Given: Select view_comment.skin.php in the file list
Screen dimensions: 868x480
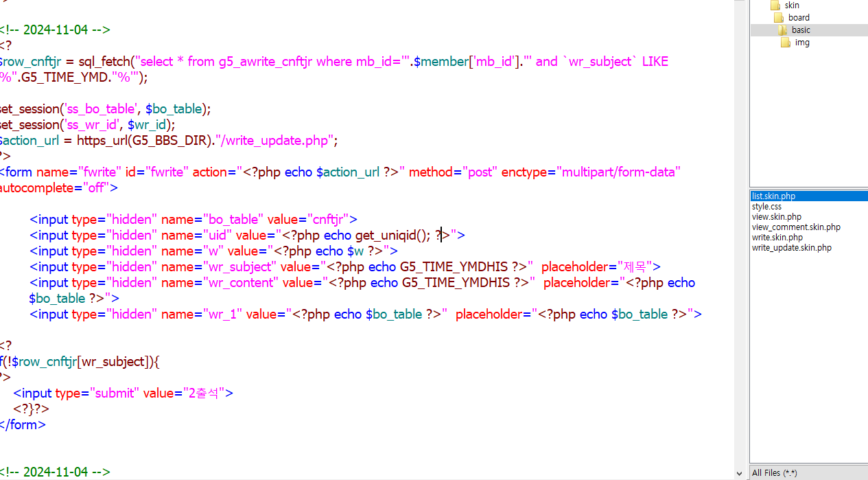Looking at the screenshot, I should pos(796,227).
